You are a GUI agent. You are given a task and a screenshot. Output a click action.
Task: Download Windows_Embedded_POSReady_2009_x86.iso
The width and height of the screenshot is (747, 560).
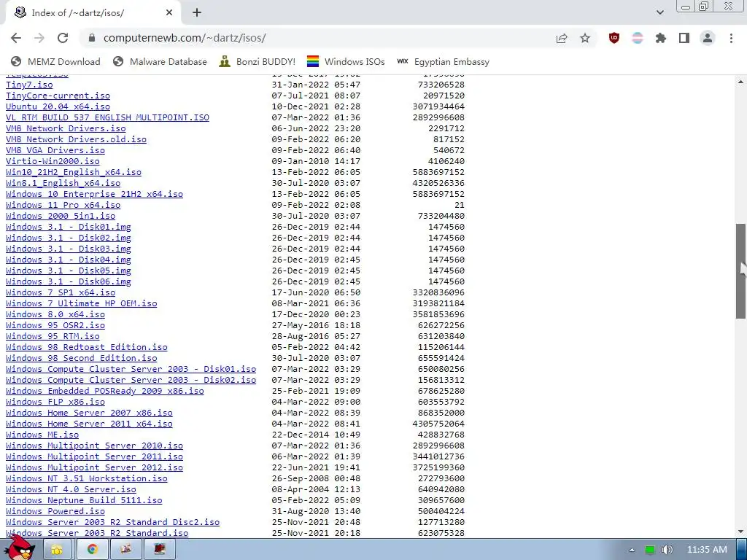click(105, 392)
